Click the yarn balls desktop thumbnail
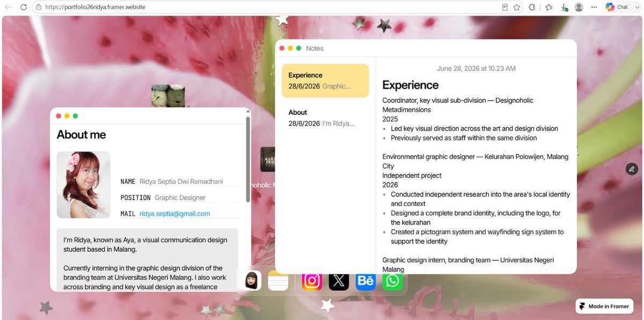 point(168,96)
